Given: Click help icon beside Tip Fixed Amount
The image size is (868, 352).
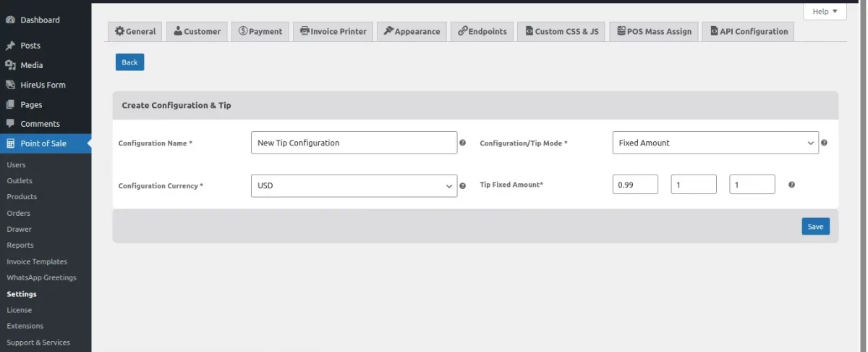Looking at the screenshot, I should click(x=791, y=185).
